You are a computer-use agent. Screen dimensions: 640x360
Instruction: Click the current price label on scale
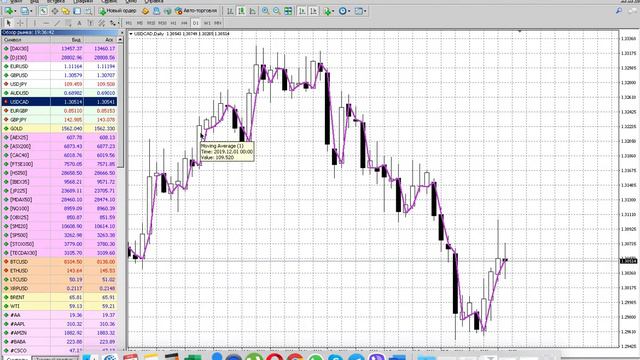pos(629,260)
